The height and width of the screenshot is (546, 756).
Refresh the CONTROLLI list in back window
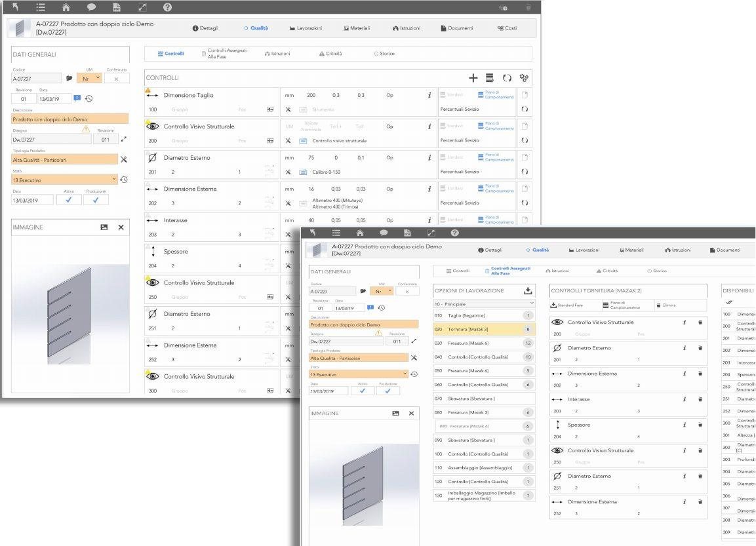[x=507, y=77]
